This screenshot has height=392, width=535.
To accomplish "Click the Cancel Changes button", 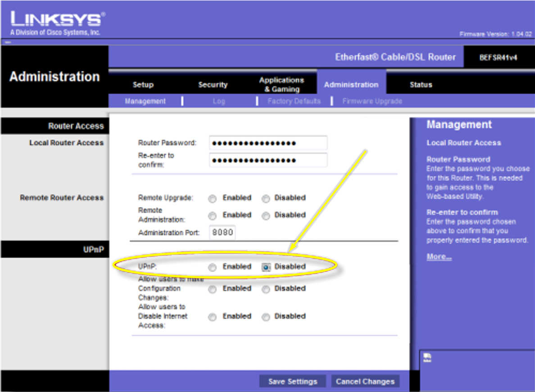I will (365, 381).
